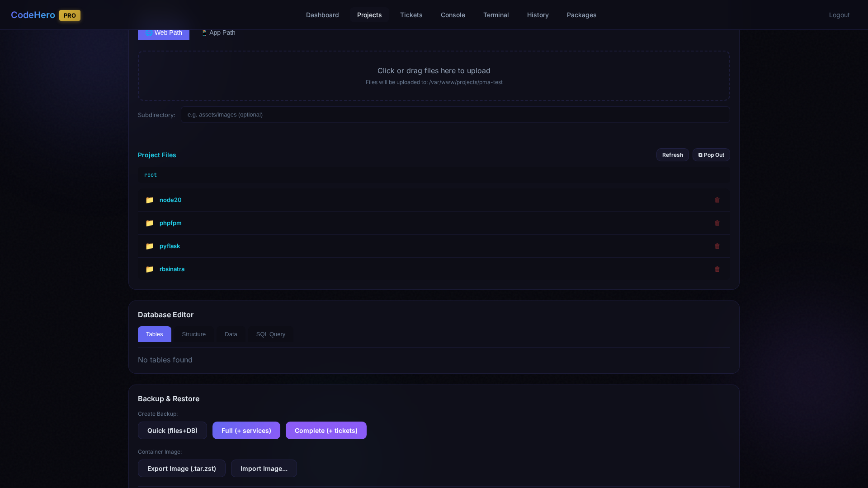868x488 pixels.
Task: Click the pyflask folder icon
Action: 150,246
